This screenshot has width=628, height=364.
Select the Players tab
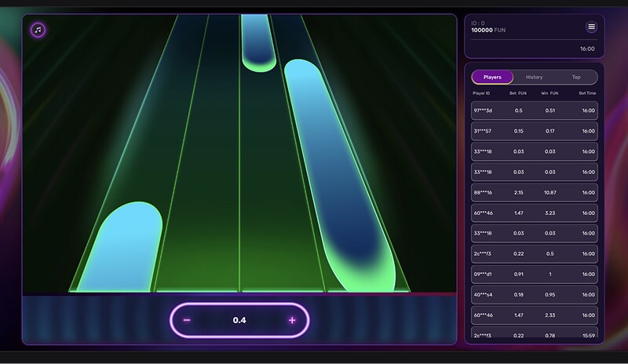point(492,77)
